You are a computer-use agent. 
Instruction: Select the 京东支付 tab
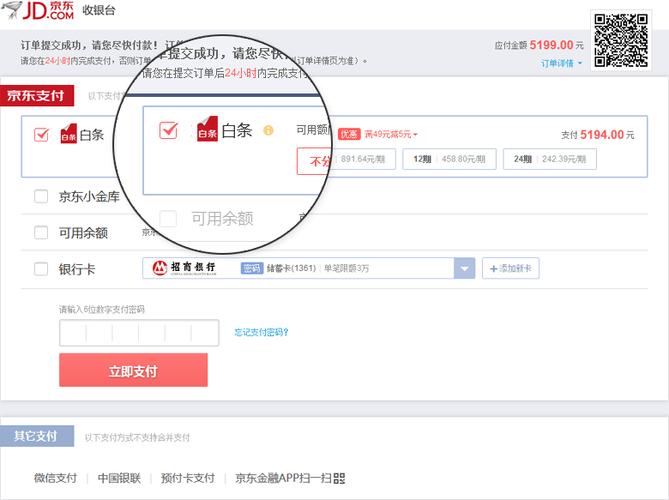pyautogui.click(x=37, y=96)
